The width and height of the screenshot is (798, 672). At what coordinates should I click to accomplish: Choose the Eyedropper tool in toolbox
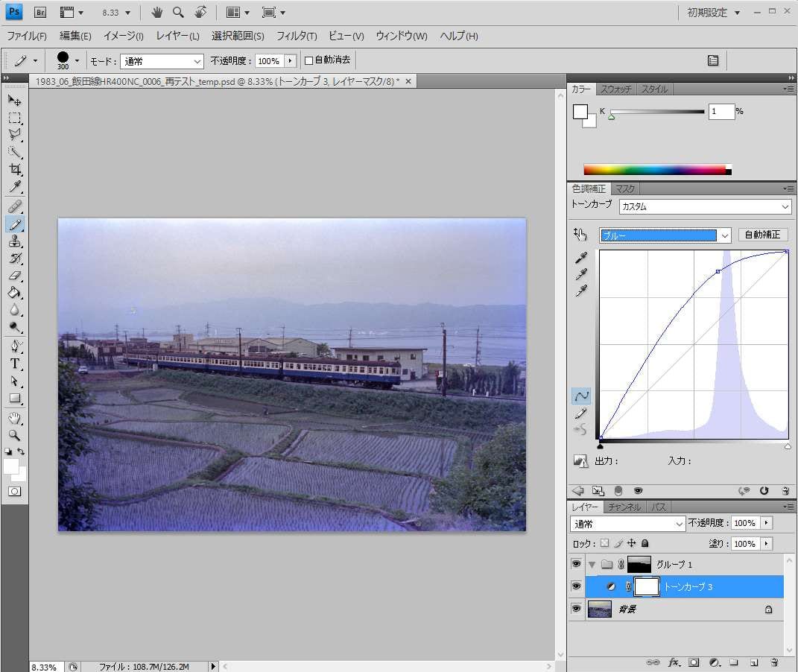14,186
